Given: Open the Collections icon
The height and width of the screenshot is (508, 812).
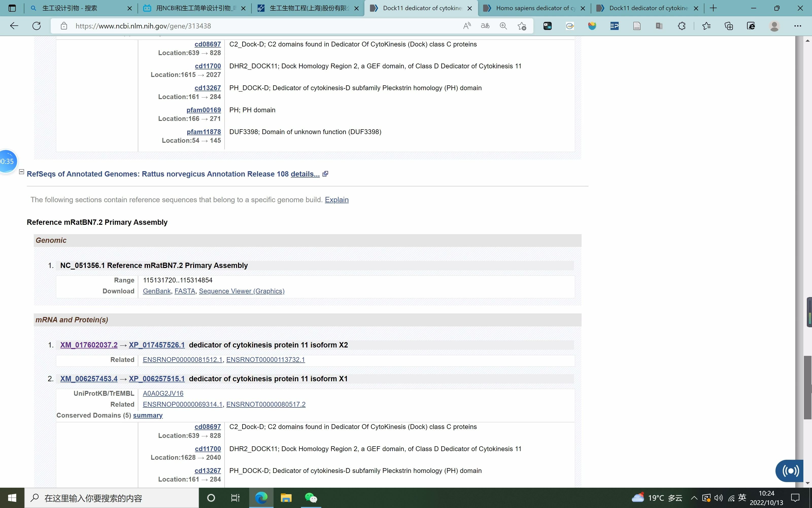Looking at the screenshot, I should 729,26.
